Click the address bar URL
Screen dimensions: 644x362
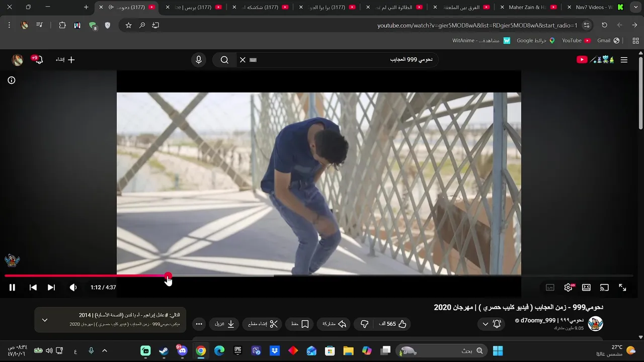coord(477,25)
